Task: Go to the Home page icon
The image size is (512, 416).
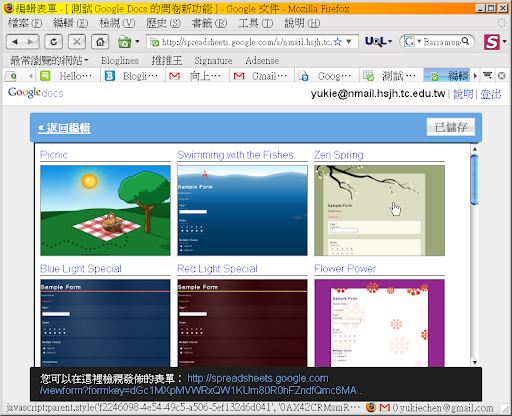Action: pyautogui.click(x=100, y=42)
